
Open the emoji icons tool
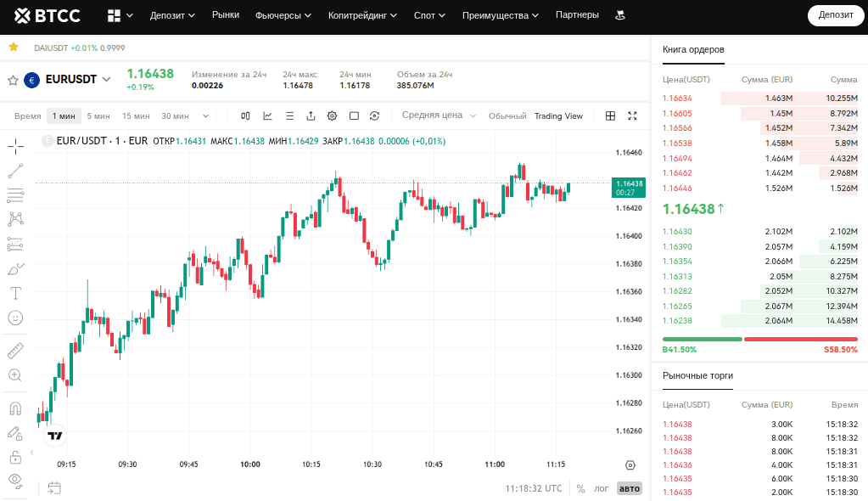click(x=15, y=318)
